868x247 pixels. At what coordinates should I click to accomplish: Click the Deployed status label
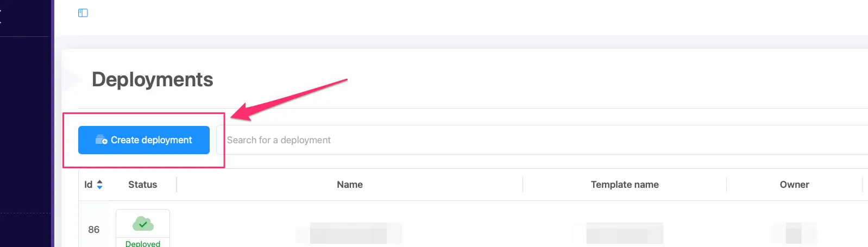(x=143, y=244)
